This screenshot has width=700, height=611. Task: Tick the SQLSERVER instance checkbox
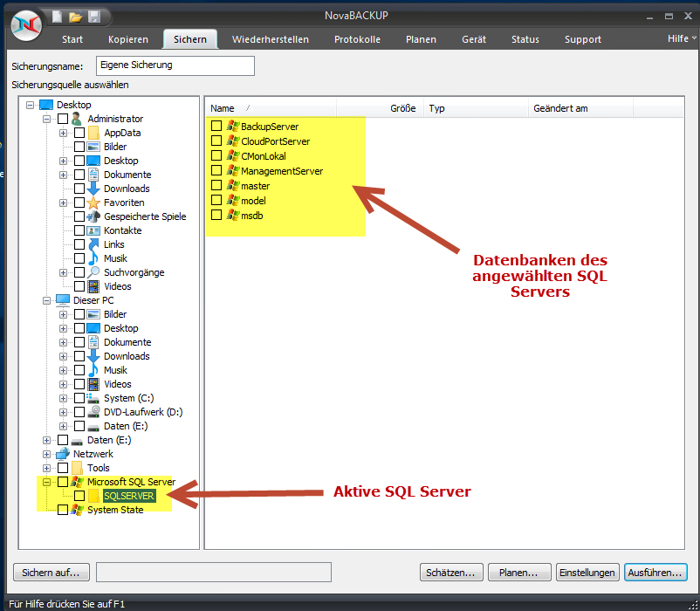[x=79, y=496]
